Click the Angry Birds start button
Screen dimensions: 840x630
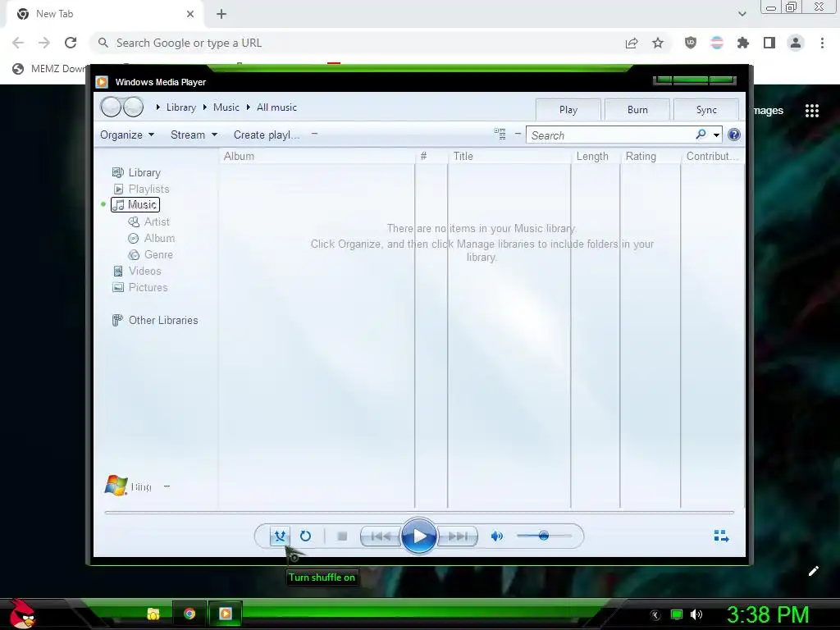[x=22, y=614]
